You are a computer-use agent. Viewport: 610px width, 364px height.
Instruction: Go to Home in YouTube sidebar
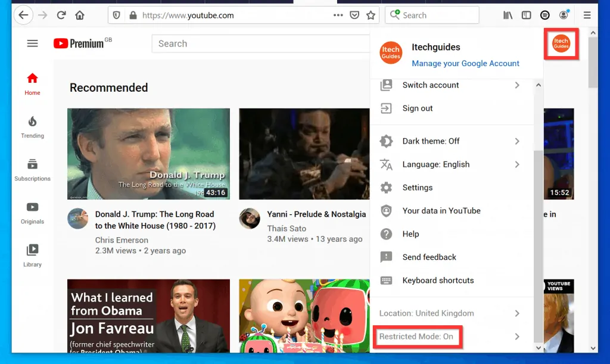pyautogui.click(x=32, y=85)
